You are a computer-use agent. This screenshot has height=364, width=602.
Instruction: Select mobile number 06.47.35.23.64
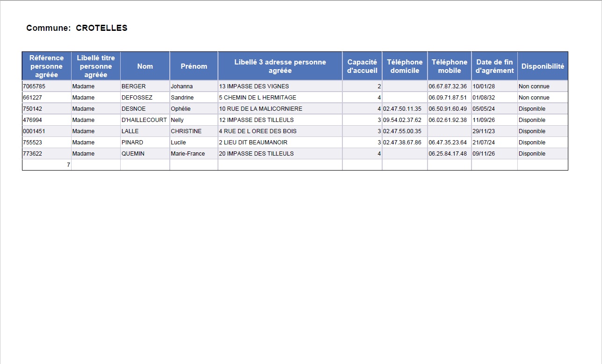[x=448, y=143]
